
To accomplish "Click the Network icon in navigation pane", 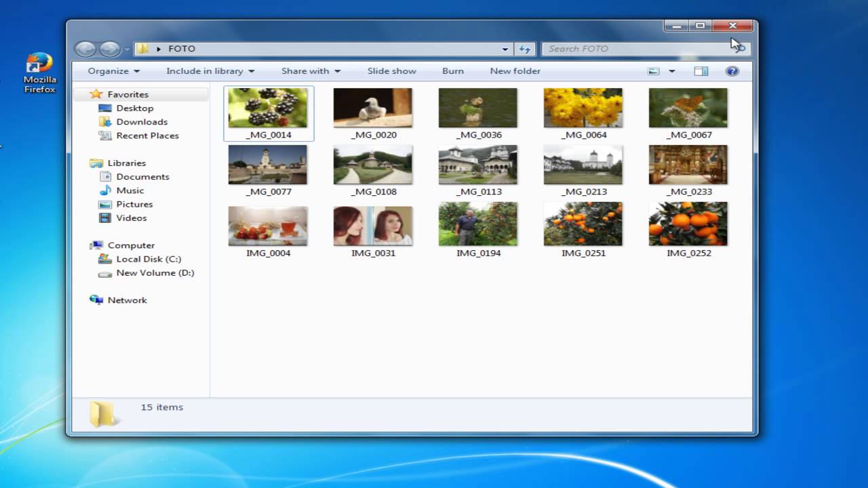I will pos(96,300).
